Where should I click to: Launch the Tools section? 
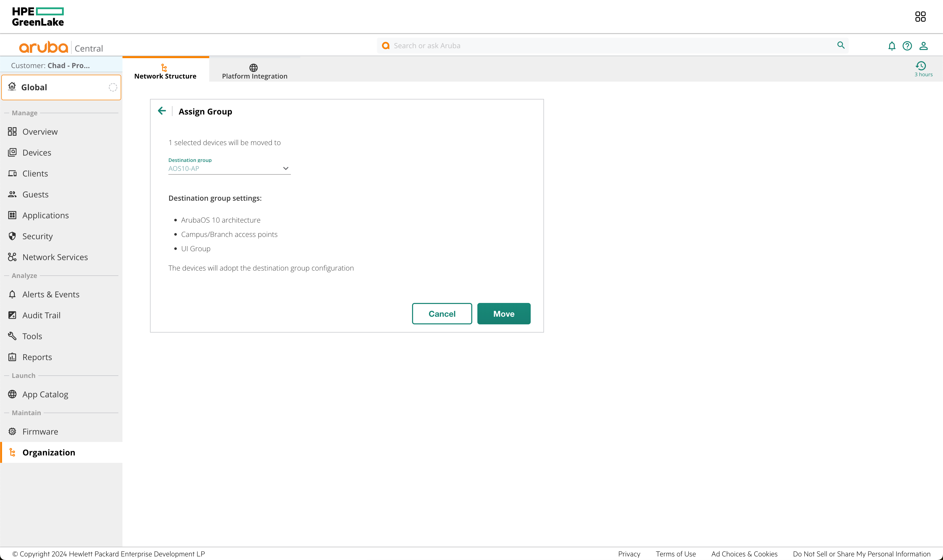click(32, 336)
